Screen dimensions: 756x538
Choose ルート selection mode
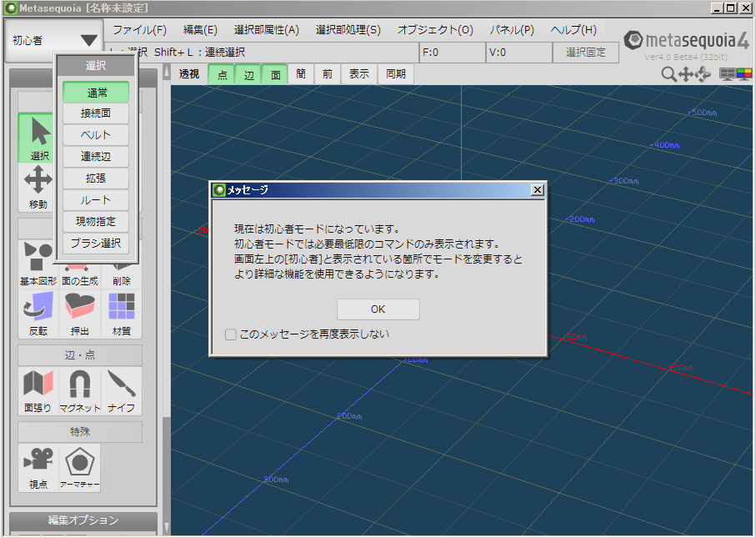click(96, 199)
